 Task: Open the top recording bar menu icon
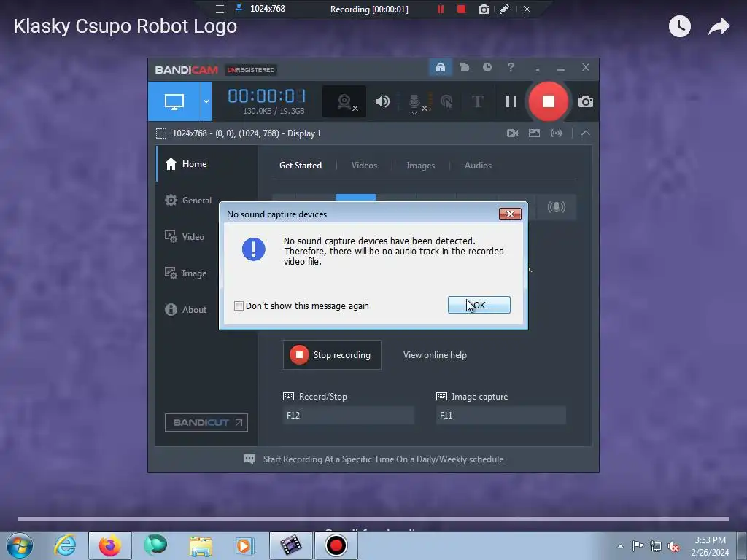pyautogui.click(x=220, y=9)
